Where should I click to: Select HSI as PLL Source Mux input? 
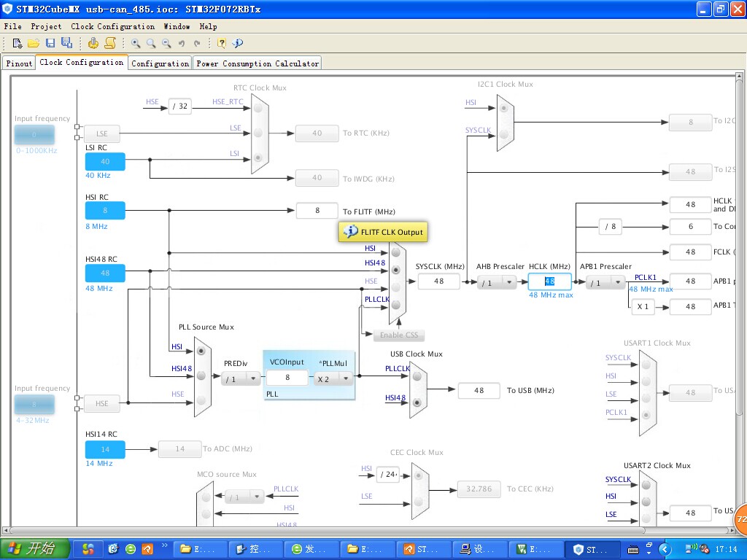(x=201, y=351)
